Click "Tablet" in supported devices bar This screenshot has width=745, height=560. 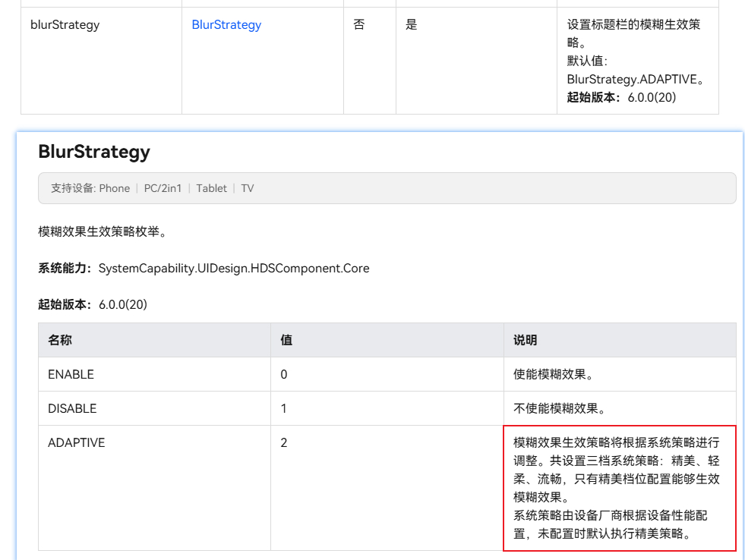coord(211,188)
